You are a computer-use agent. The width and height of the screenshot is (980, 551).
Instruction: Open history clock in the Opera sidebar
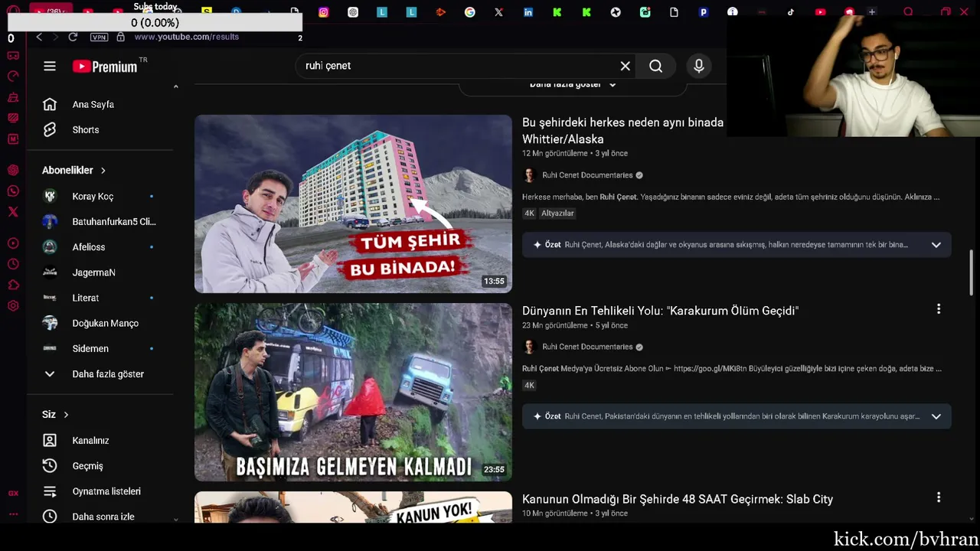tap(13, 264)
